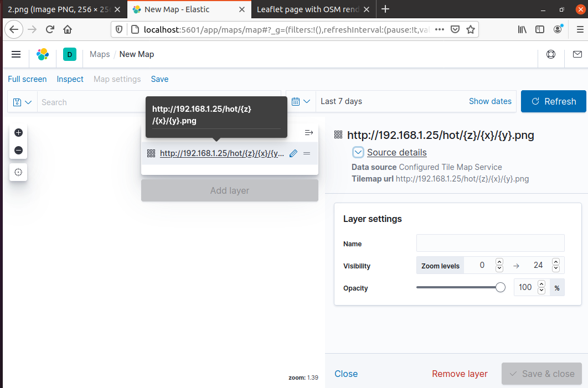Open the help menu lifebuoy icon
This screenshot has width=588, height=388.
point(551,54)
